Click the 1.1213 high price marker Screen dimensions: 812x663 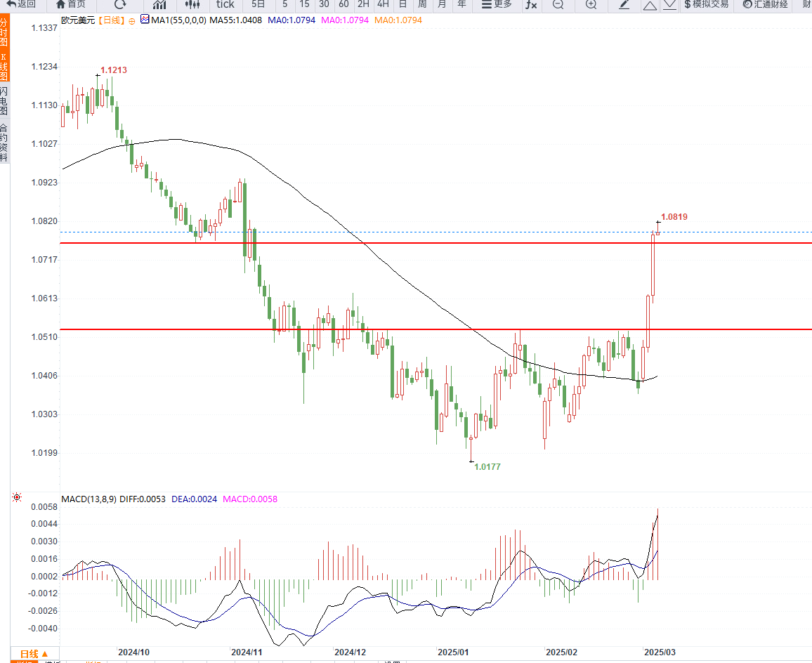(x=113, y=70)
